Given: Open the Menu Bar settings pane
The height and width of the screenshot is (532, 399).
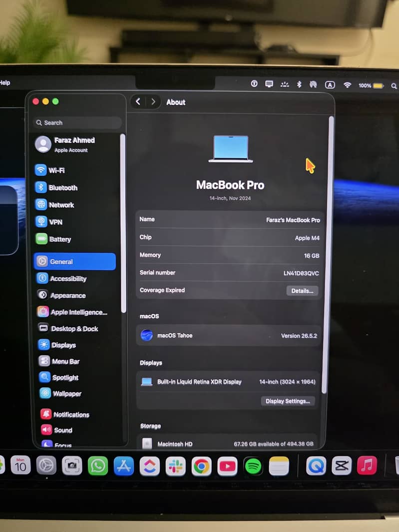Looking at the screenshot, I should pyautogui.click(x=59, y=361).
